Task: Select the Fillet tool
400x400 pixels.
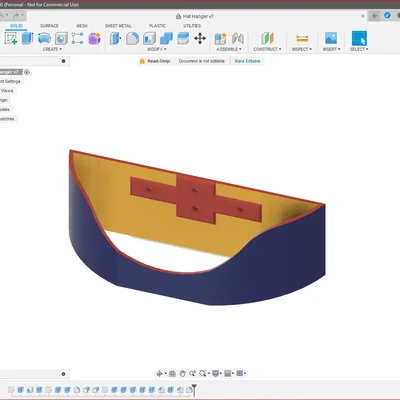Action: point(132,38)
